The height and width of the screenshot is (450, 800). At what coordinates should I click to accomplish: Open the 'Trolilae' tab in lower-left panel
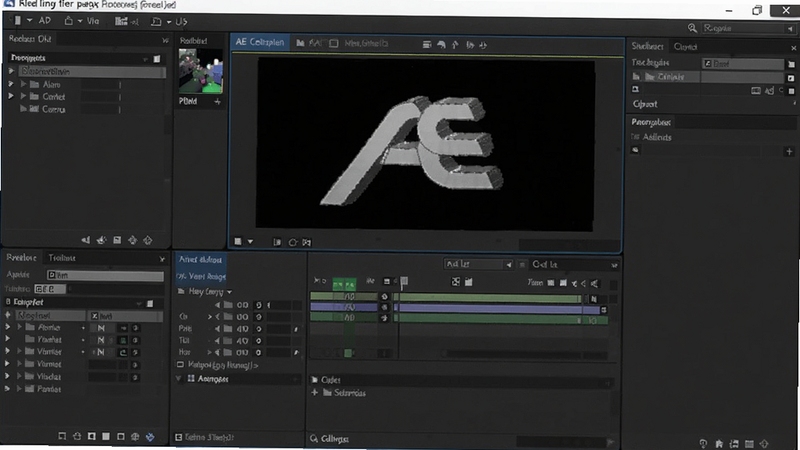[x=62, y=258]
